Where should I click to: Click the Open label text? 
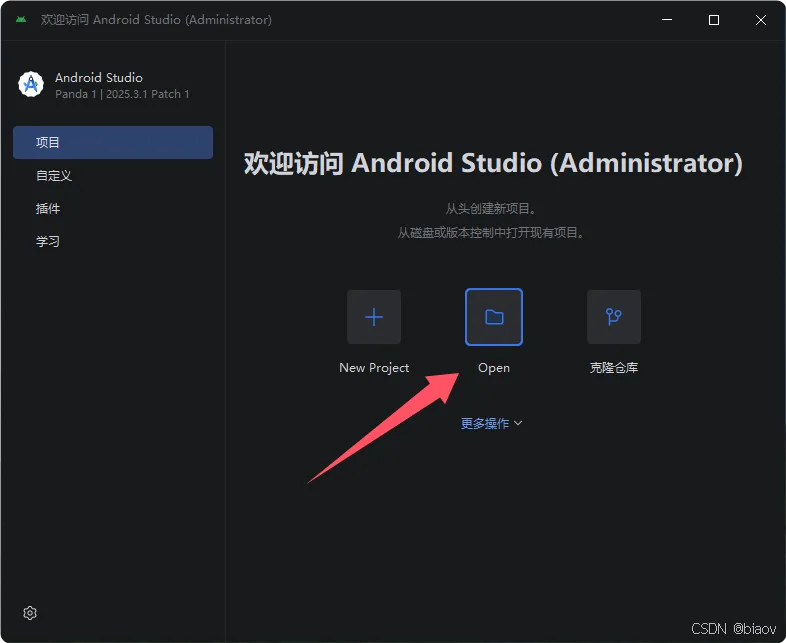[494, 368]
